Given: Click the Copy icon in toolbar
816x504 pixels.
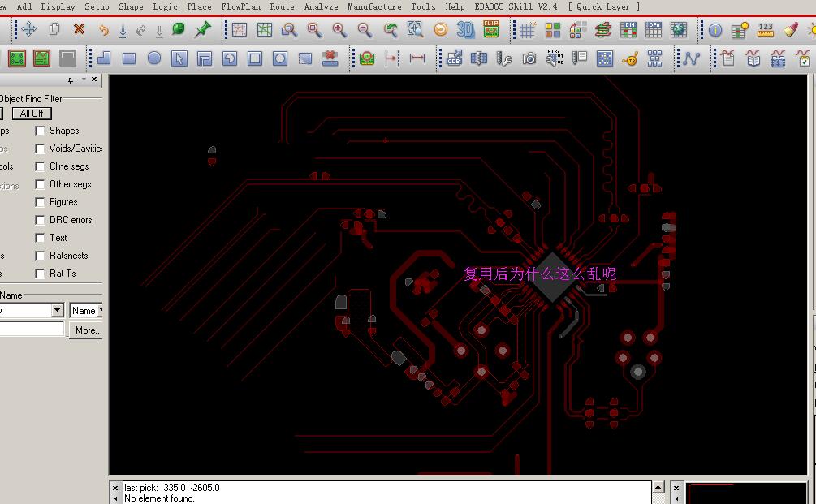Looking at the screenshot, I should 54,29.
